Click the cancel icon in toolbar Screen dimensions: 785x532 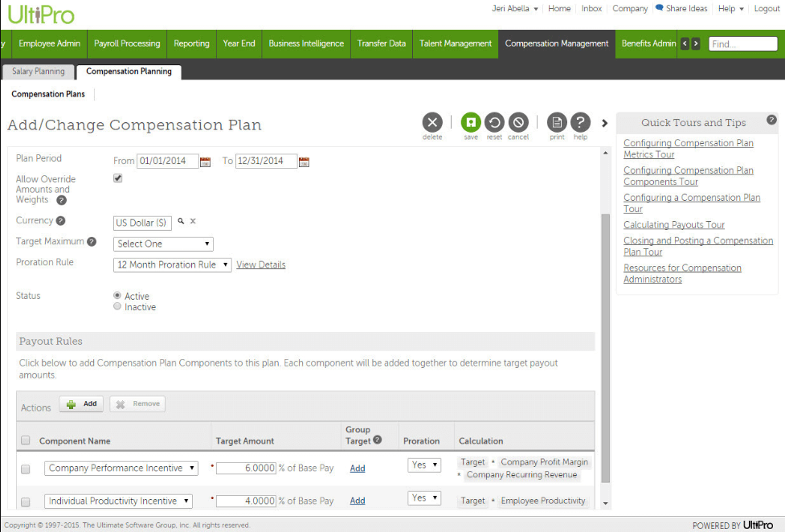pos(518,122)
